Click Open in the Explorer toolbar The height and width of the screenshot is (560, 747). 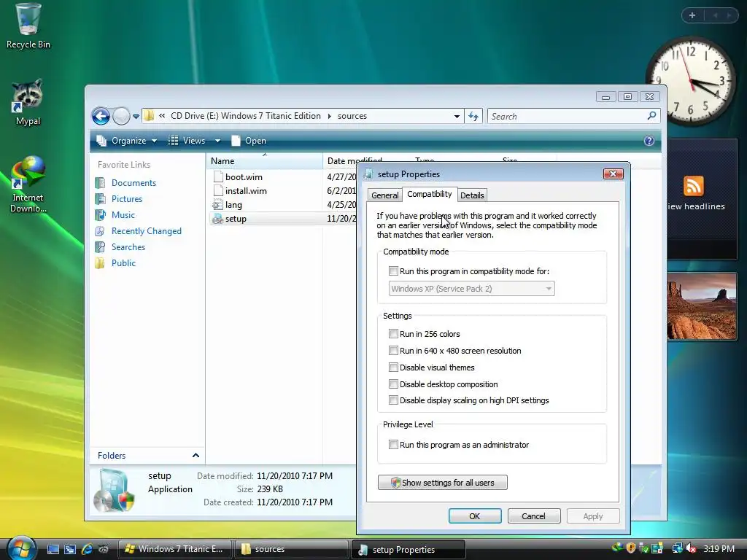point(249,141)
